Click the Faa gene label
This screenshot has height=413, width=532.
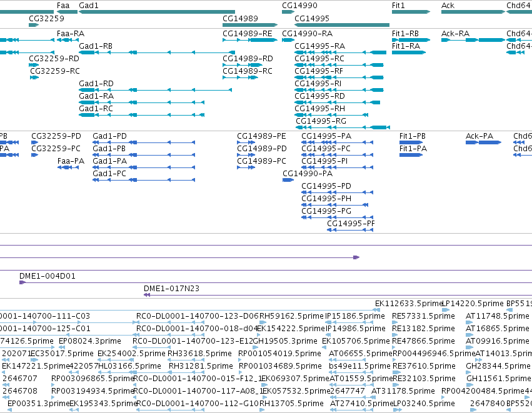[x=63, y=6]
